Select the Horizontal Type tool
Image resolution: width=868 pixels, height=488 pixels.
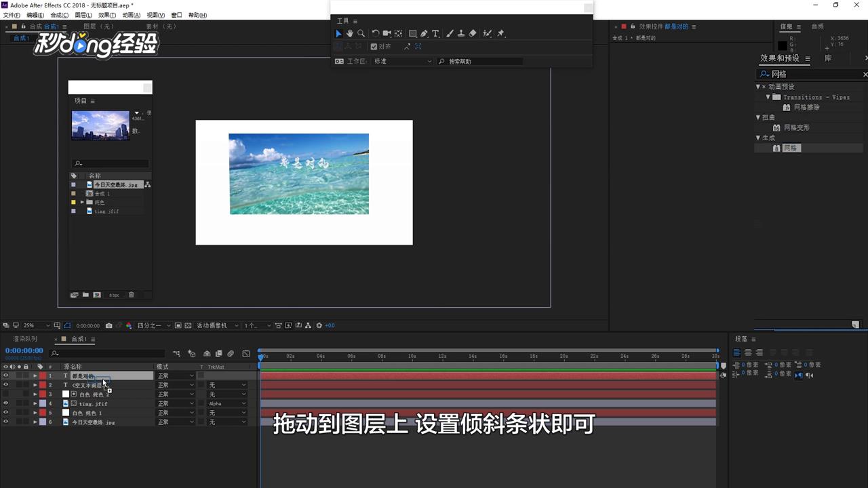[x=435, y=33]
